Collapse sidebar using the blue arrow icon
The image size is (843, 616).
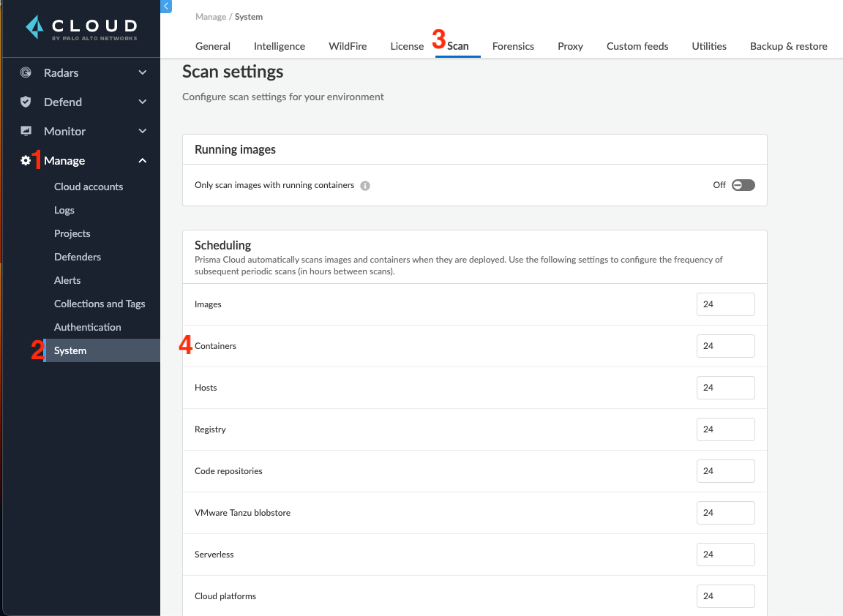(x=166, y=6)
